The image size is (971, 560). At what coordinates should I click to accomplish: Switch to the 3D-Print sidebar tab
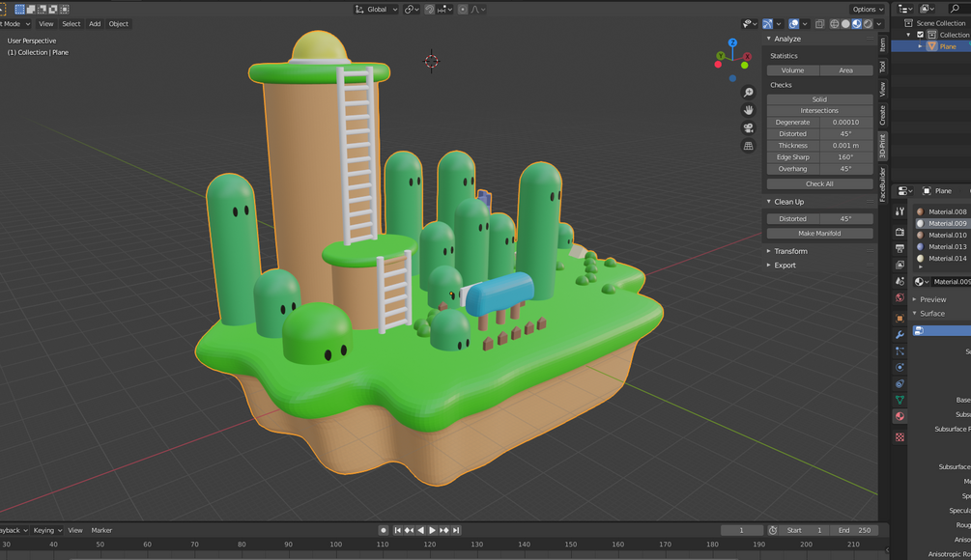[882, 146]
